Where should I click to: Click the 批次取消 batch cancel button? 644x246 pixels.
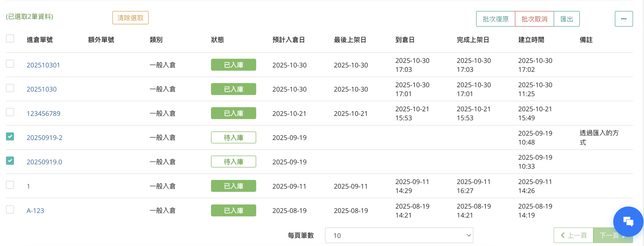point(534,19)
